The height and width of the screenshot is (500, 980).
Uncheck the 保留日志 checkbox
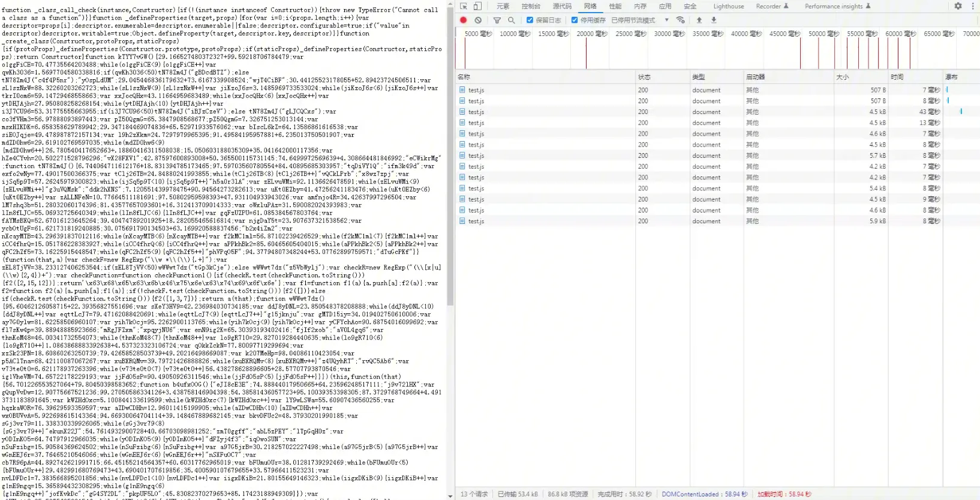point(530,20)
